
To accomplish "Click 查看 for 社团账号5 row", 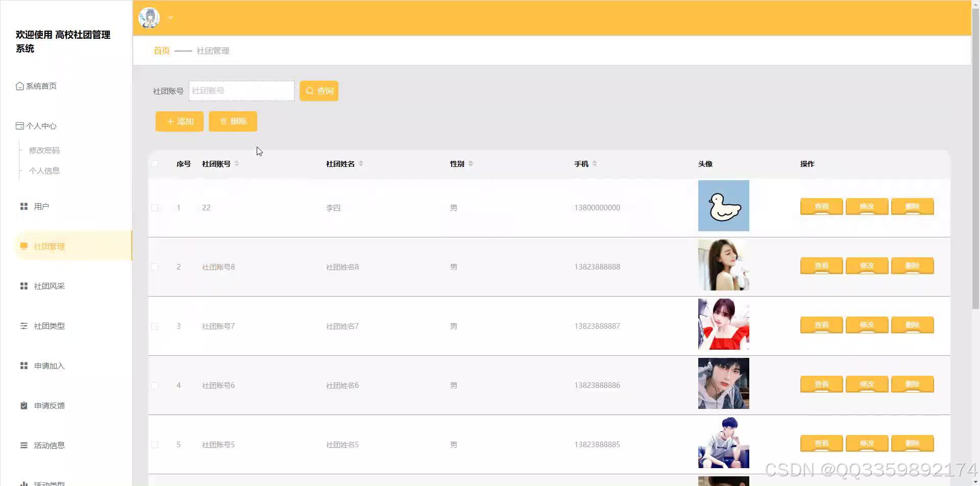I will (822, 443).
